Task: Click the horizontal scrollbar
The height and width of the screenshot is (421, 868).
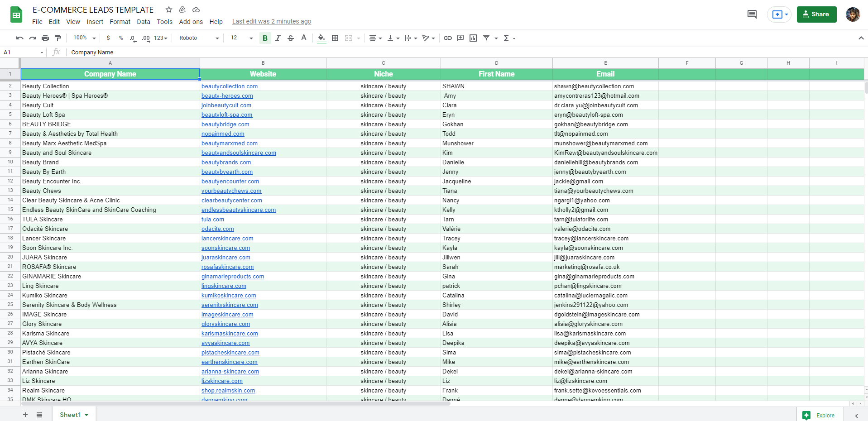Action: point(235,403)
